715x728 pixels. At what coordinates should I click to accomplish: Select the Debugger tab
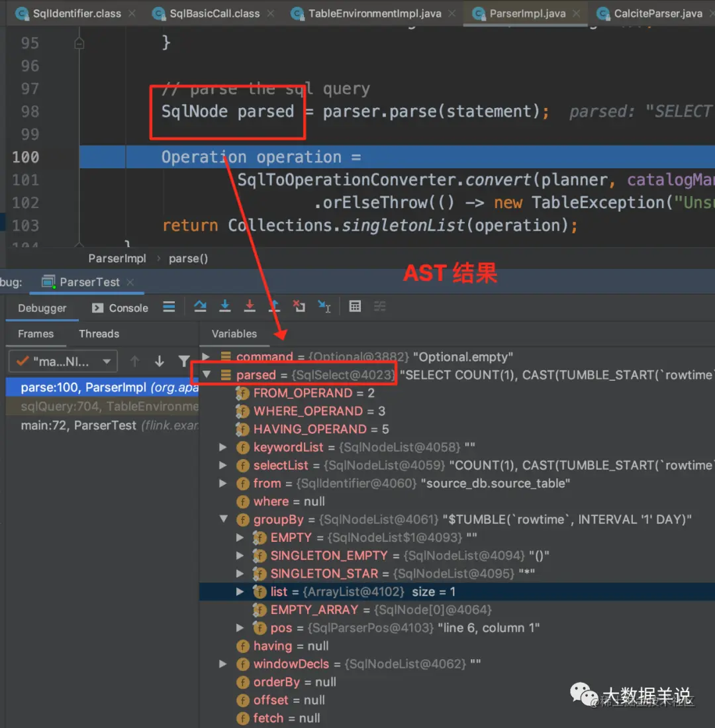point(42,308)
